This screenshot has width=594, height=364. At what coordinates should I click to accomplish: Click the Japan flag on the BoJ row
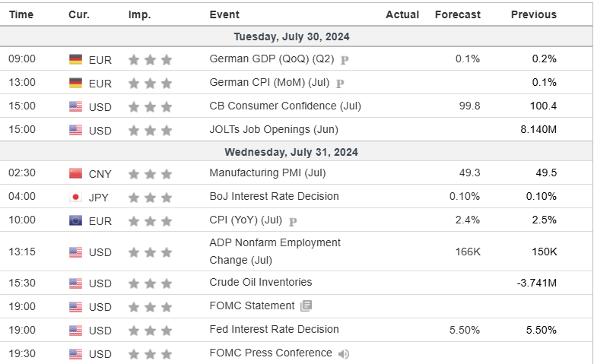[75, 197]
